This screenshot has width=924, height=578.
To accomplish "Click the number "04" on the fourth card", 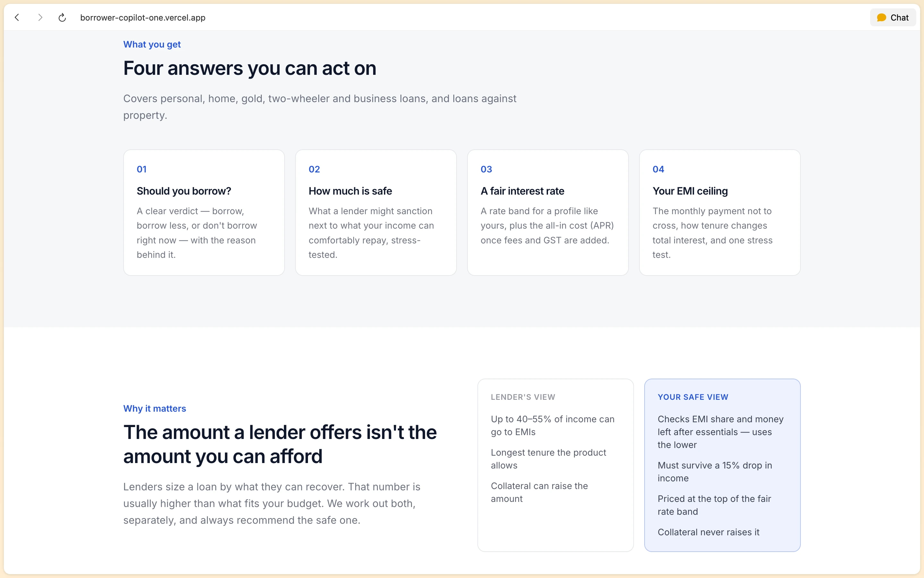I will click(658, 169).
